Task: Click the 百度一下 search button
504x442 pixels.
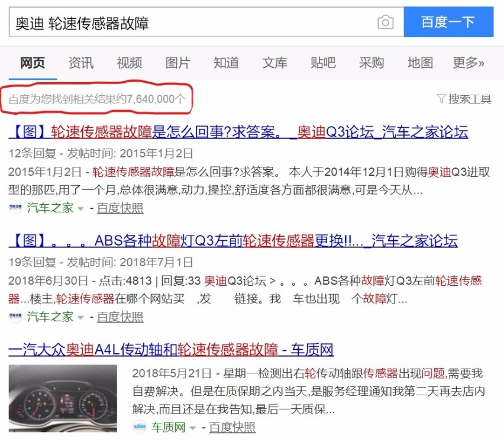Action: point(448,22)
